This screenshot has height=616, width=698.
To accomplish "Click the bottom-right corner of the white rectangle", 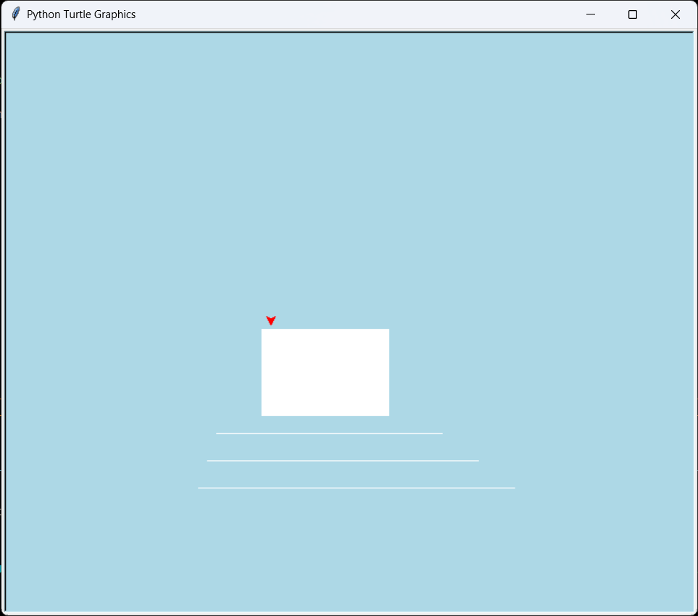I will (x=389, y=415).
